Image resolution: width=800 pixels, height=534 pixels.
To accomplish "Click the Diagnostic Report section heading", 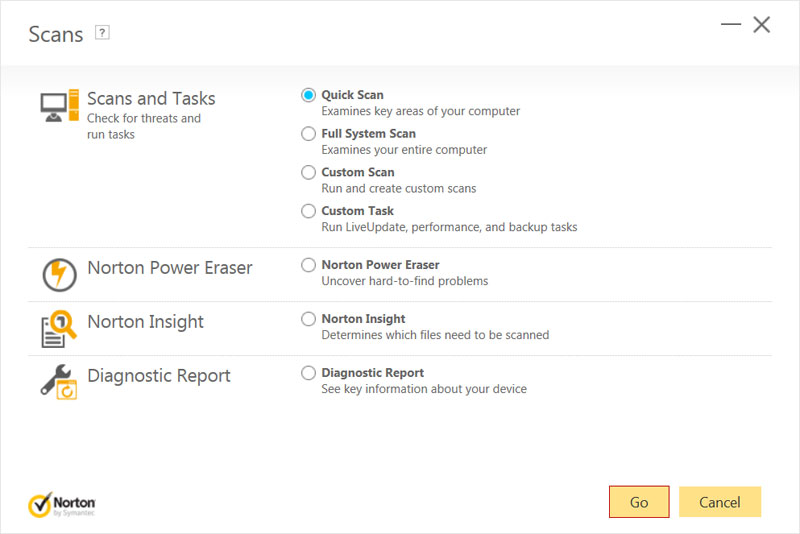I will point(159,376).
